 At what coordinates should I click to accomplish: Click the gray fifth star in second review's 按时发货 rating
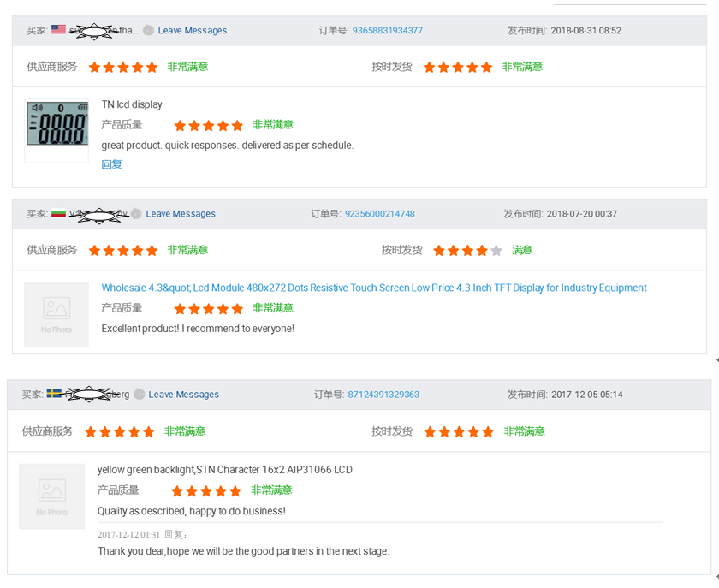coord(496,251)
